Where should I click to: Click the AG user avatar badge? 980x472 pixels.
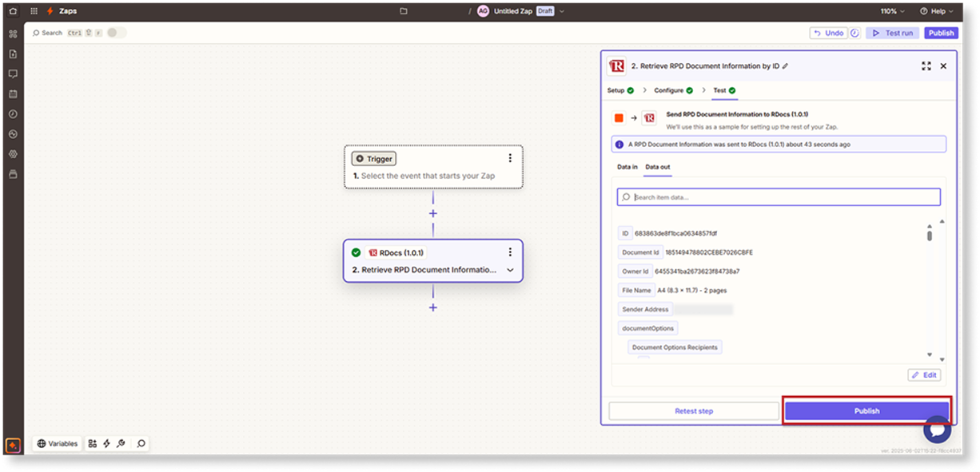(483, 11)
